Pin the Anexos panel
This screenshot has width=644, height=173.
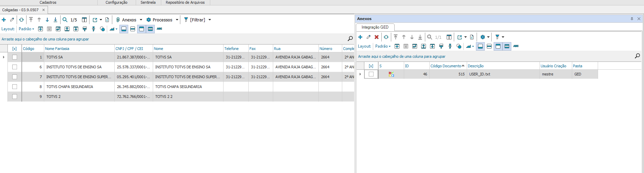click(x=632, y=19)
